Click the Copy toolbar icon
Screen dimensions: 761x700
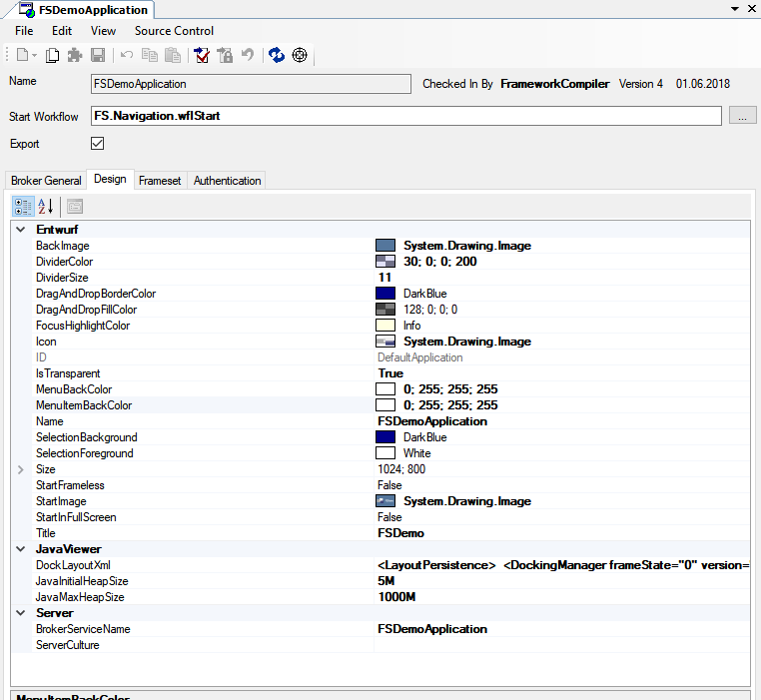(x=150, y=55)
